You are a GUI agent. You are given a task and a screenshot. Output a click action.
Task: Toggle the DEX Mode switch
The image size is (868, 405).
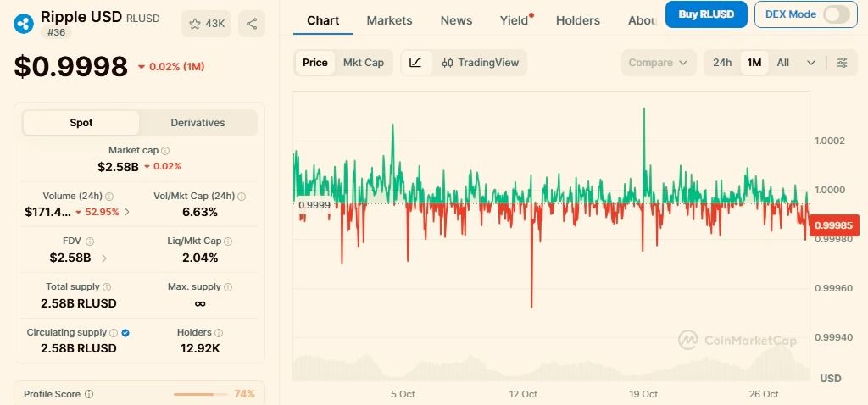tap(836, 14)
